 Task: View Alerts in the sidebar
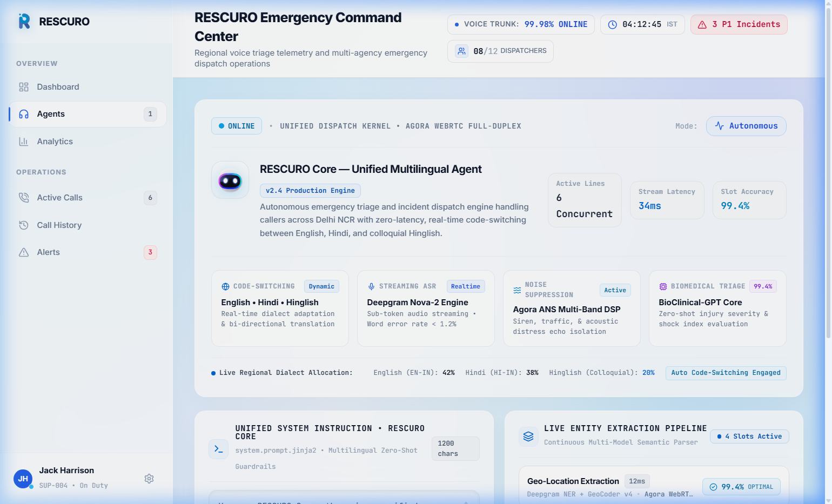tap(88, 252)
